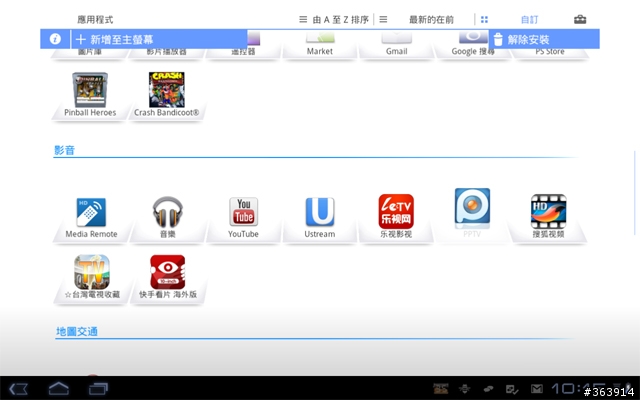Viewport: 640px width, 400px height.
Task: Open the Market app
Action: pyautogui.click(x=320, y=45)
